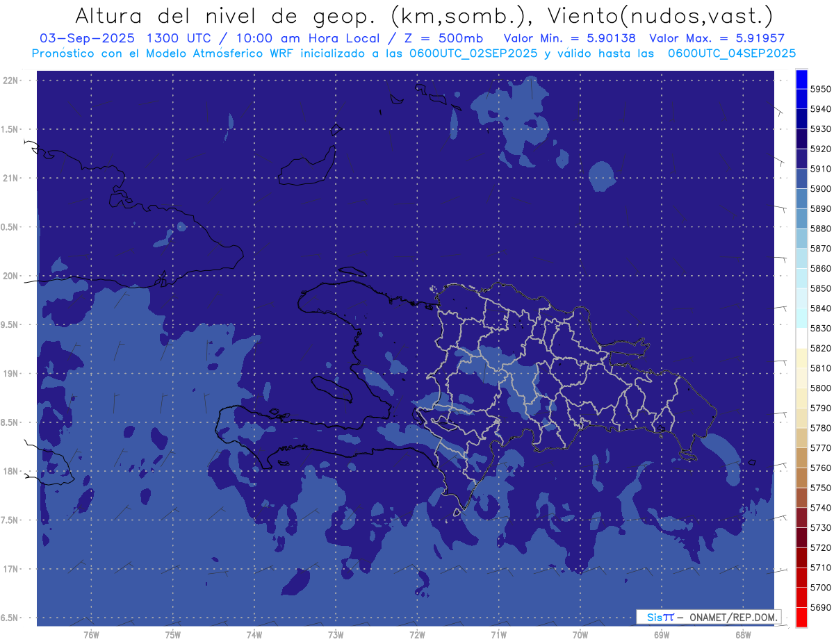The image size is (834, 644).
Task: Click the "0600UTC_04SEP2025" valid-until time
Action: 731,53
